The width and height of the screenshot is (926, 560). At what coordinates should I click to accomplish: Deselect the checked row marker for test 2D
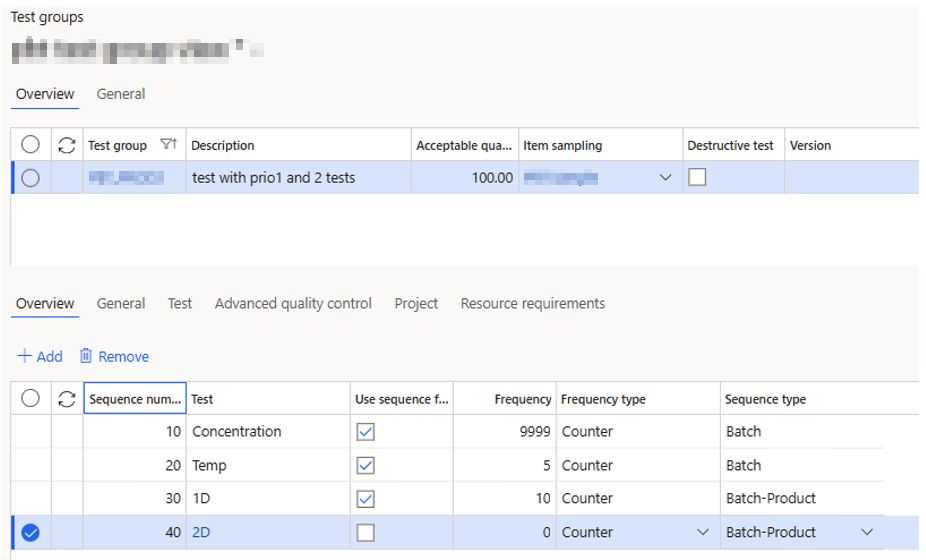click(30, 533)
